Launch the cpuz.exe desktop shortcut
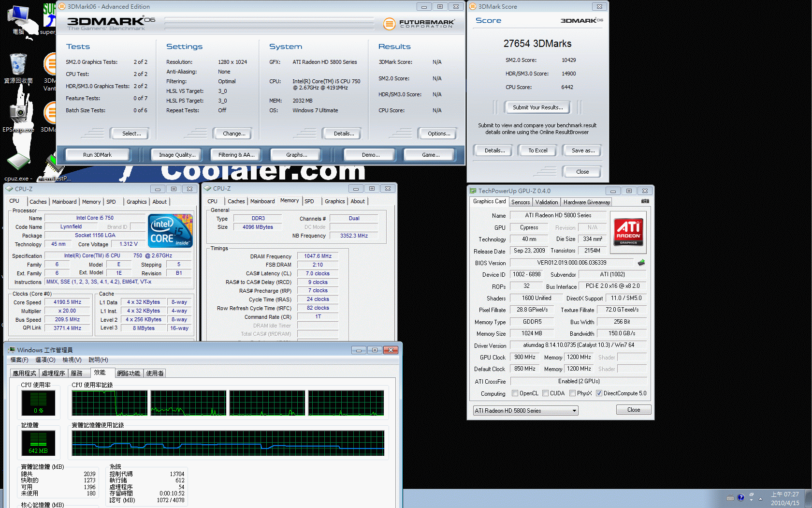 click(x=18, y=167)
